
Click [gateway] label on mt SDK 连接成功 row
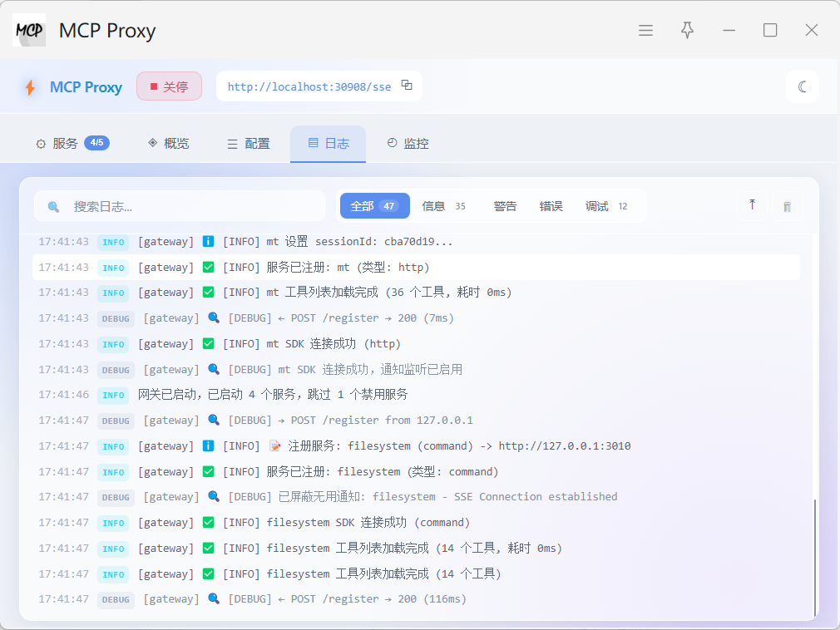tap(166, 343)
